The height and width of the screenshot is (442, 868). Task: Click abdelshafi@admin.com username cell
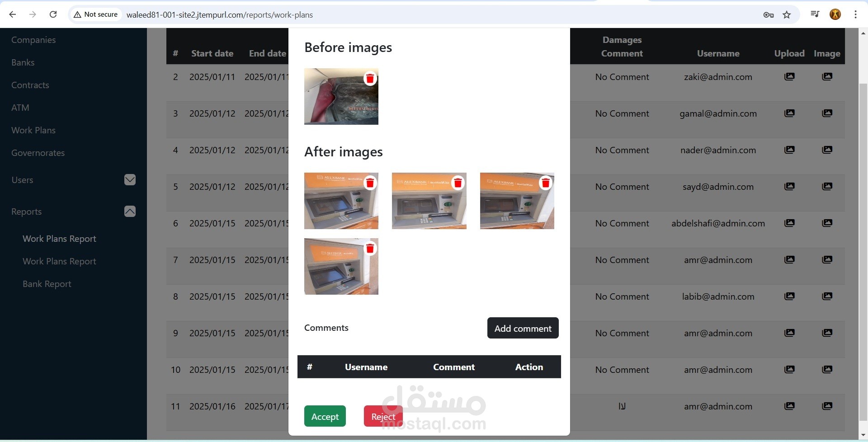[718, 223]
